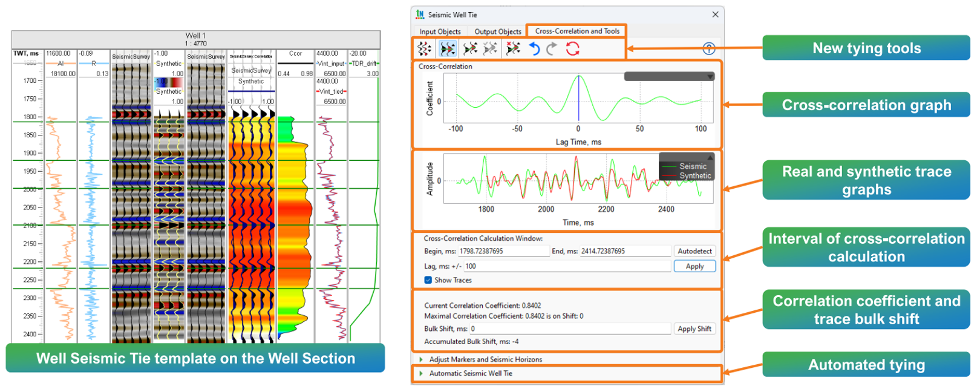Close the Seismic Well Tie dialog
Viewport: 980px width, 392px height.
point(715,15)
